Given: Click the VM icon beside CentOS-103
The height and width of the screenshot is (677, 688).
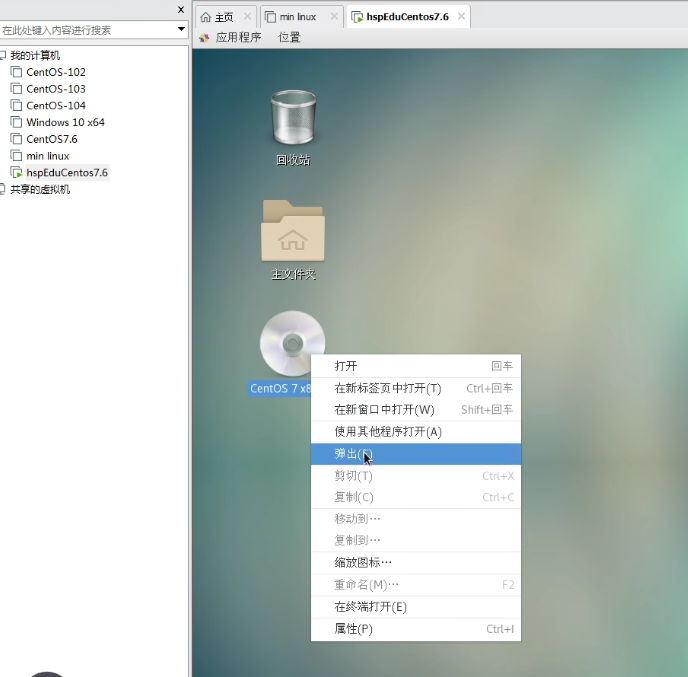Looking at the screenshot, I should coord(16,89).
